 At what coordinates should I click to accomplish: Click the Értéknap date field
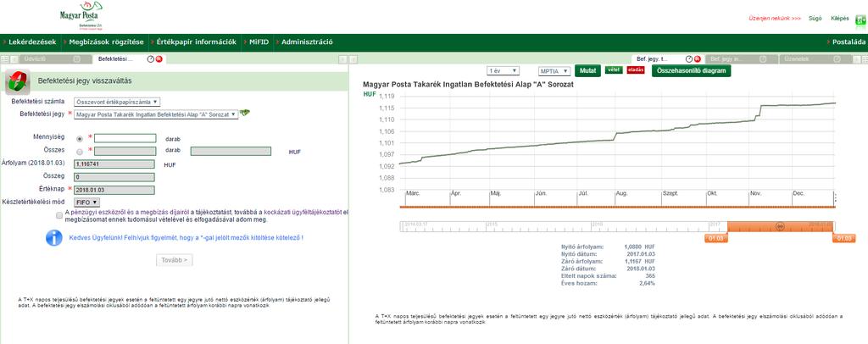tap(114, 190)
